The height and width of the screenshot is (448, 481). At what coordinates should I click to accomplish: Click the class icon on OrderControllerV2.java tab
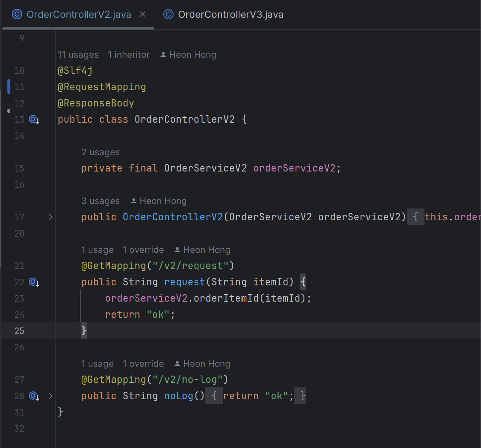point(17,14)
